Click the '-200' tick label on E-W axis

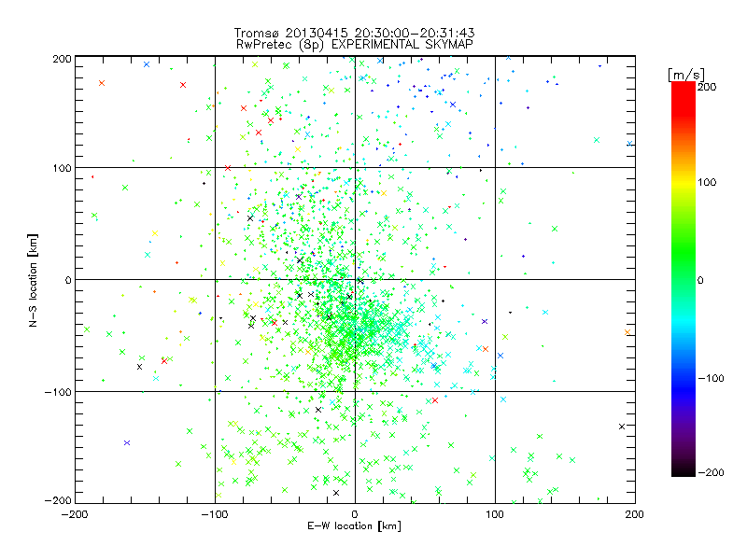click(76, 514)
